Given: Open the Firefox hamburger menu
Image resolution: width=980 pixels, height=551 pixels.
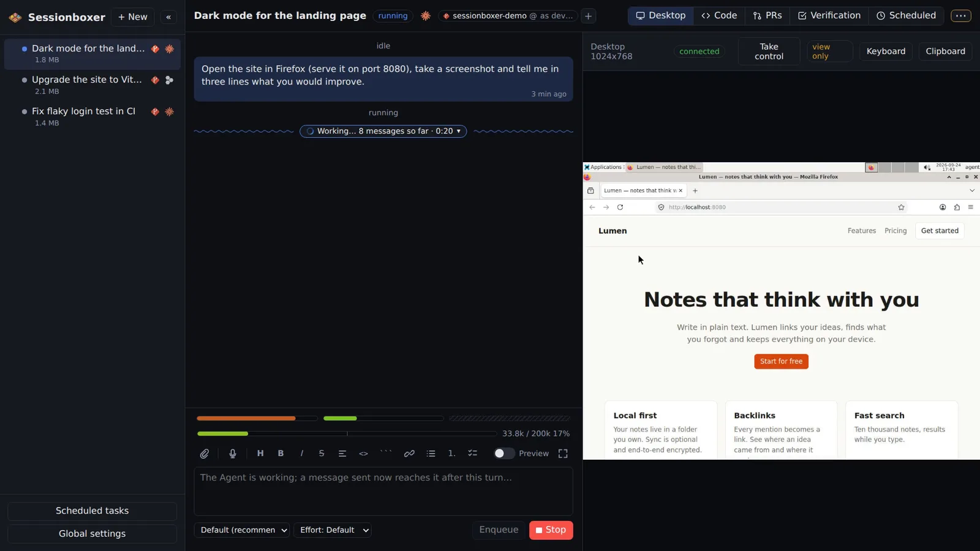Looking at the screenshot, I should tap(970, 208).
